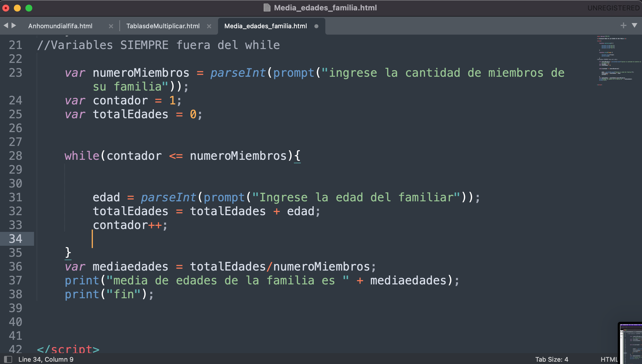The width and height of the screenshot is (642, 364).
Task: Click the closing brace on line 35
Action: coord(68,253)
